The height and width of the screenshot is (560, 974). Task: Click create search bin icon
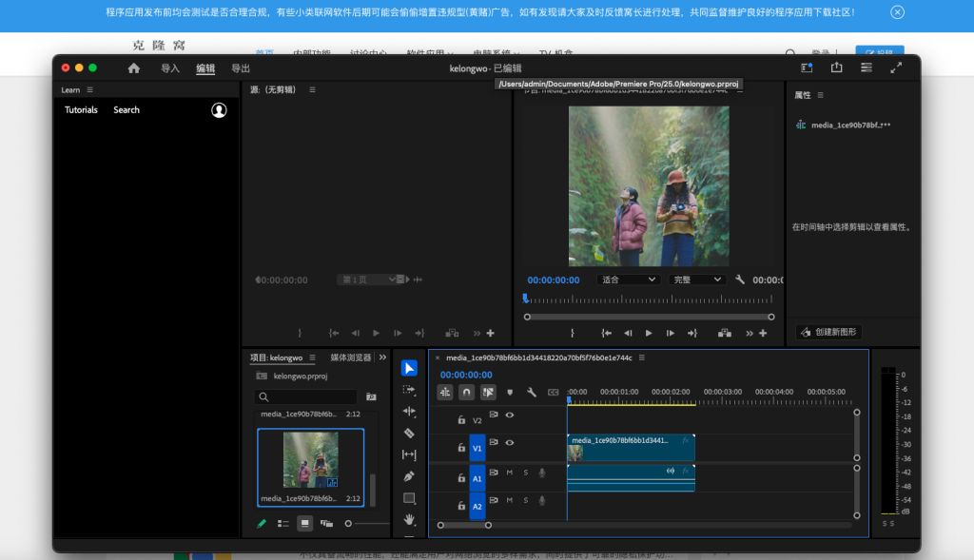[371, 396]
